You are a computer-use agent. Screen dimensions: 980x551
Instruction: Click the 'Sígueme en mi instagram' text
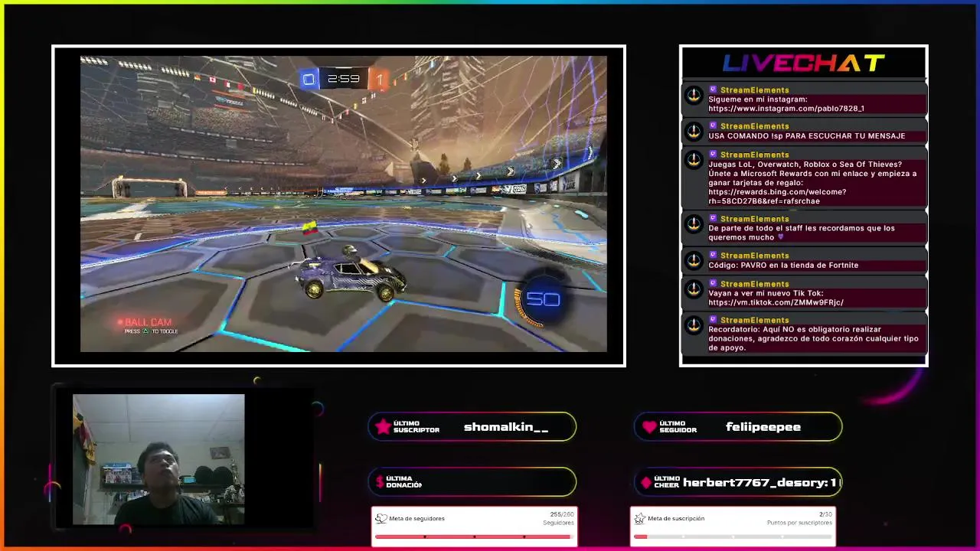pos(758,99)
